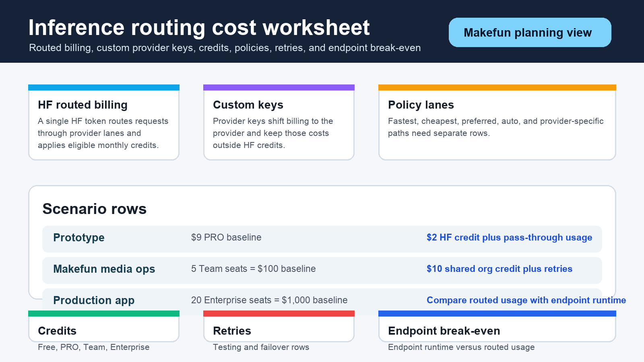The width and height of the screenshot is (644, 362).
Task: Click the subtitle starting with Routed billing
Action: 225,48
